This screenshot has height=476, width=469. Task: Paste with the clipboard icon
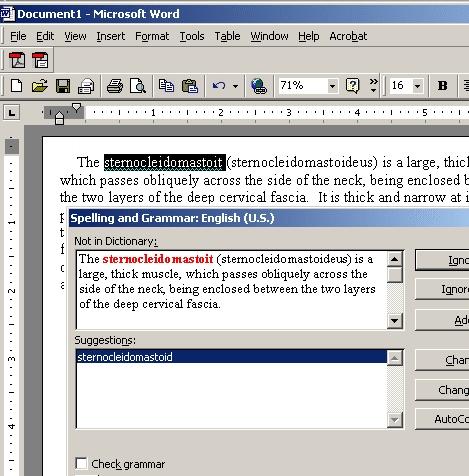(190, 86)
